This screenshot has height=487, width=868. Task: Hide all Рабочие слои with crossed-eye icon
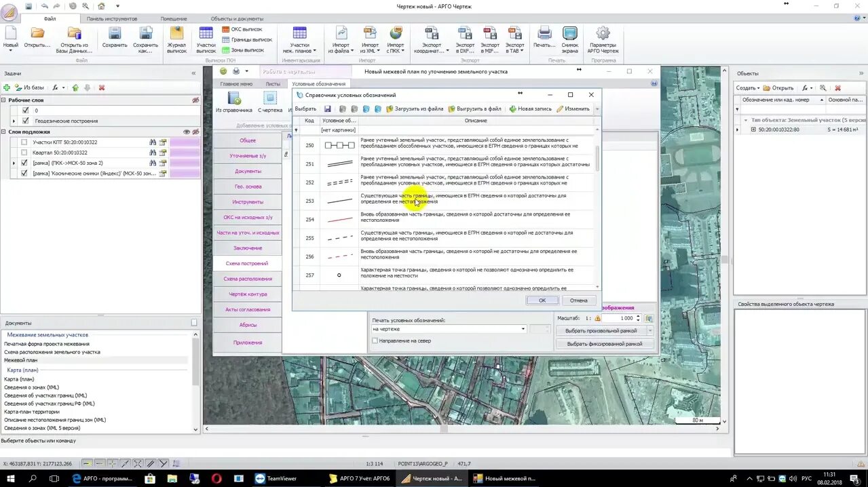[x=195, y=100]
